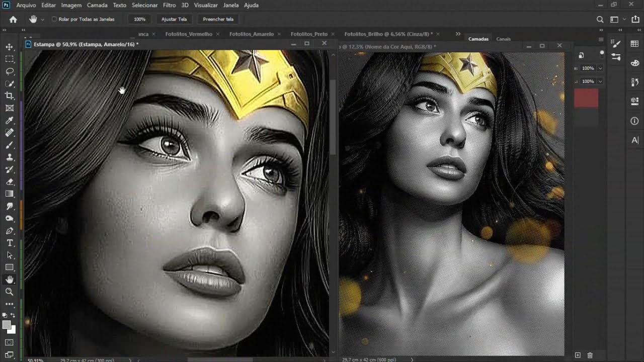Open the Share document icon

[636, 19]
